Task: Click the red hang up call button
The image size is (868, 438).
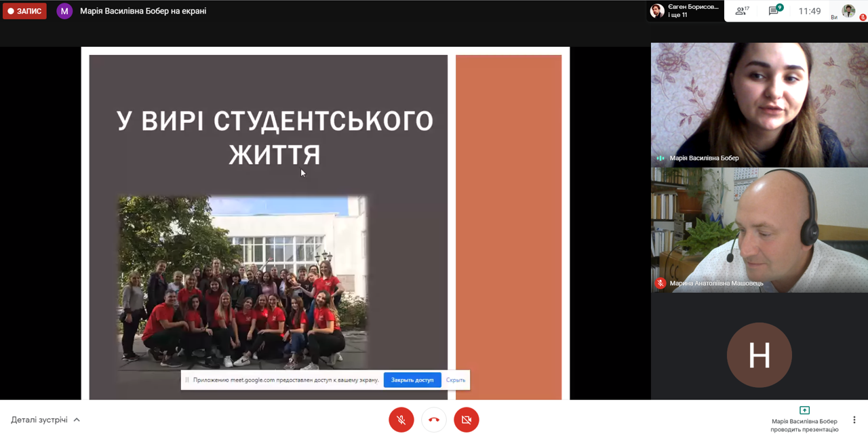Action: (x=434, y=420)
